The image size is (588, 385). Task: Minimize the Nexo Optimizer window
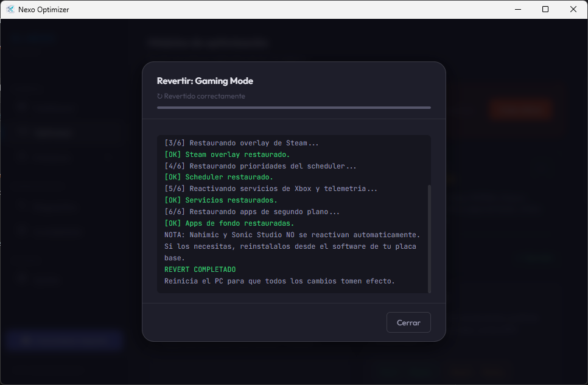tap(518, 9)
